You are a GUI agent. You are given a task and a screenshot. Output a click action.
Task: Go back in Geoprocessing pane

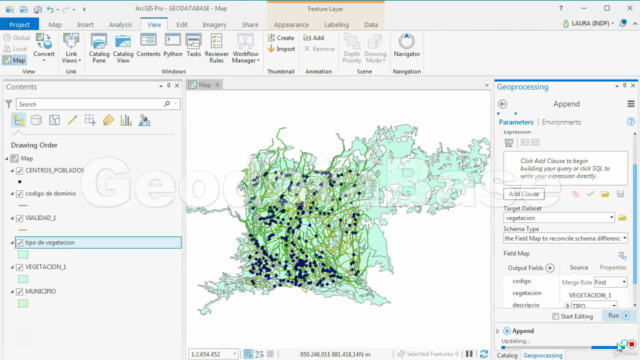coord(502,104)
